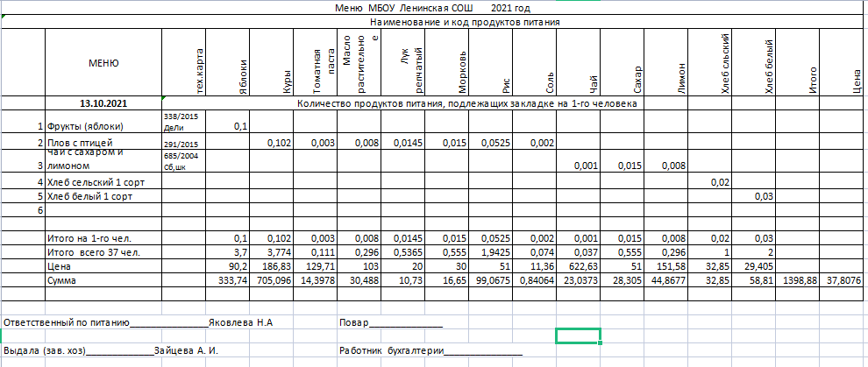This screenshot has width=868, height=367.
Task: Select the 'Хлеб сельский 1 сорт' row cell
Action: click(x=96, y=181)
